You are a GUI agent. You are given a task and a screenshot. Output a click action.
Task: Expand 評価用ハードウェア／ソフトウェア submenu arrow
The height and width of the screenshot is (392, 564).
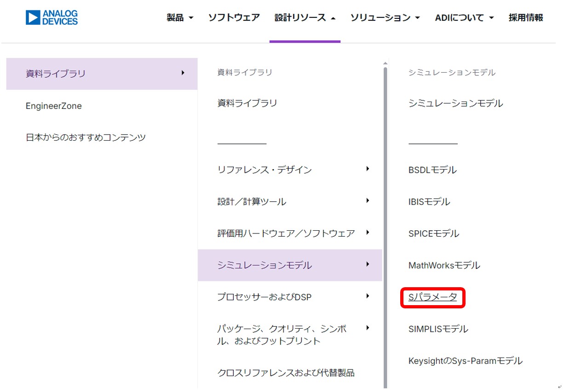coord(368,233)
